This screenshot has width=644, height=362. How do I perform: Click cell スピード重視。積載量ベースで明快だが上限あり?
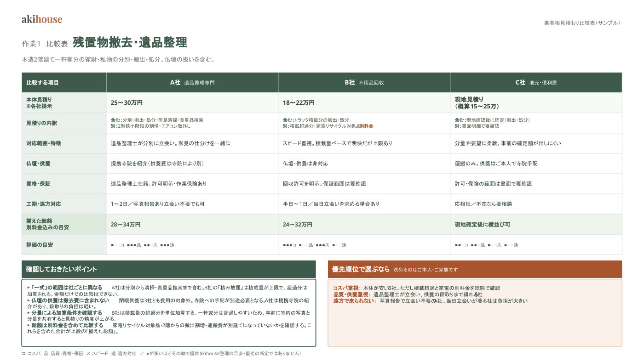click(x=364, y=143)
